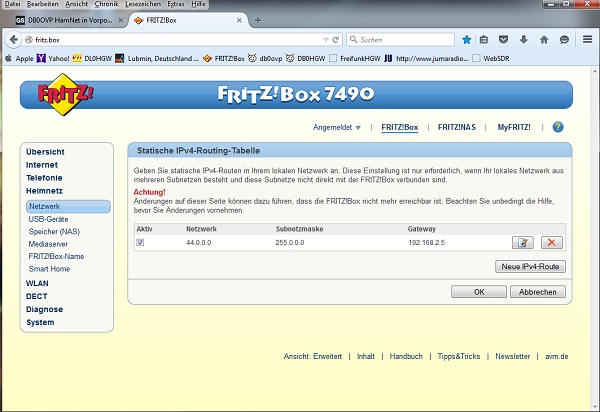Open Mediaserver in the sidebar

point(48,244)
